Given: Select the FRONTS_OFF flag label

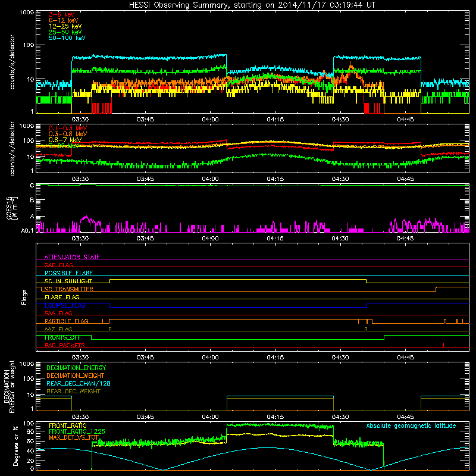Looking at the screenshot, I should pyautogui.click(x=62, y=337).
